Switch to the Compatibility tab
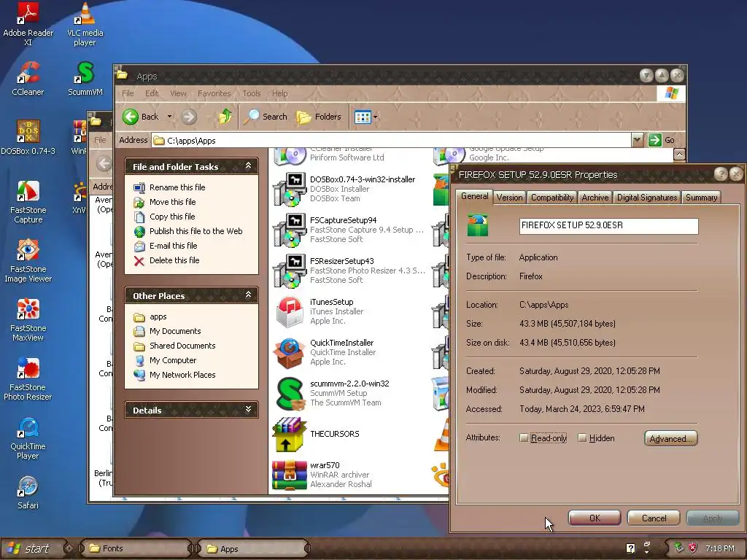 552,198
